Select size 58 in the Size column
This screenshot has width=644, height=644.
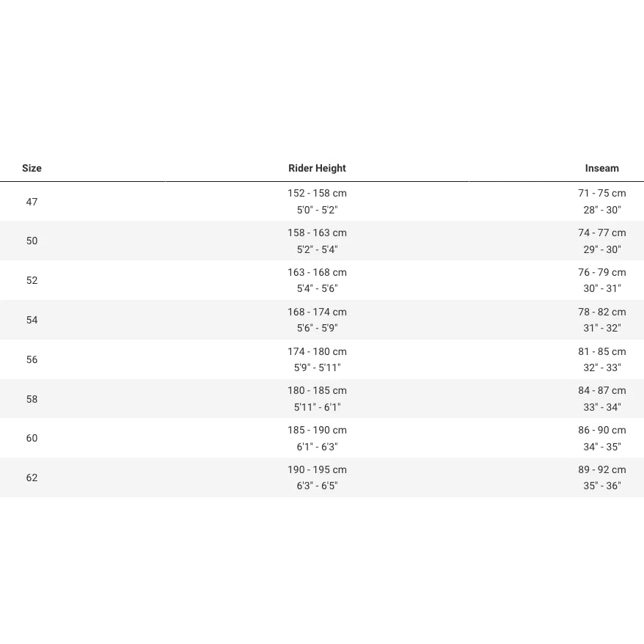coord(32,399)
